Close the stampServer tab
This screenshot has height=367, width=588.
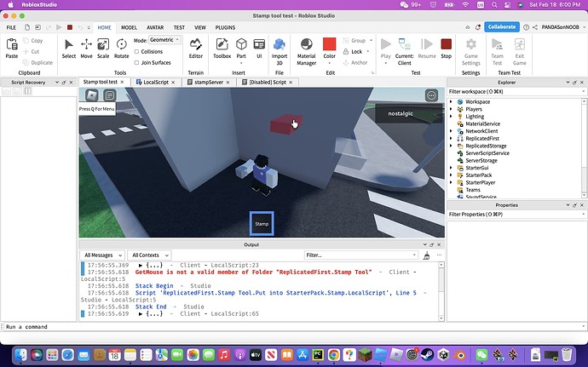click(228, 82)
